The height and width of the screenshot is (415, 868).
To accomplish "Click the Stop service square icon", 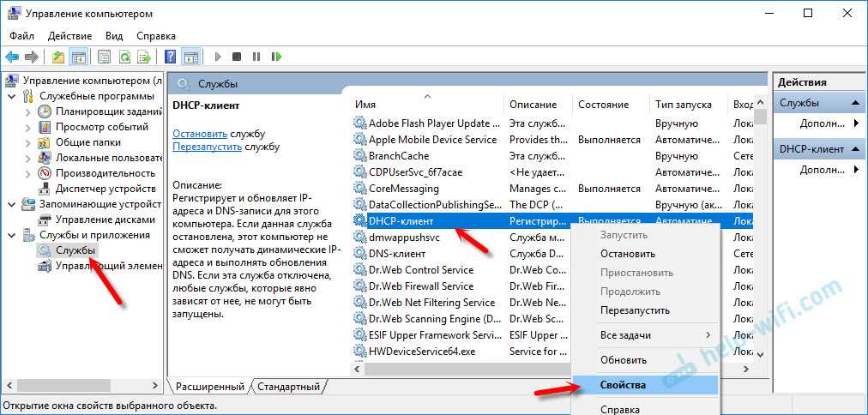I will pos(237,57).
